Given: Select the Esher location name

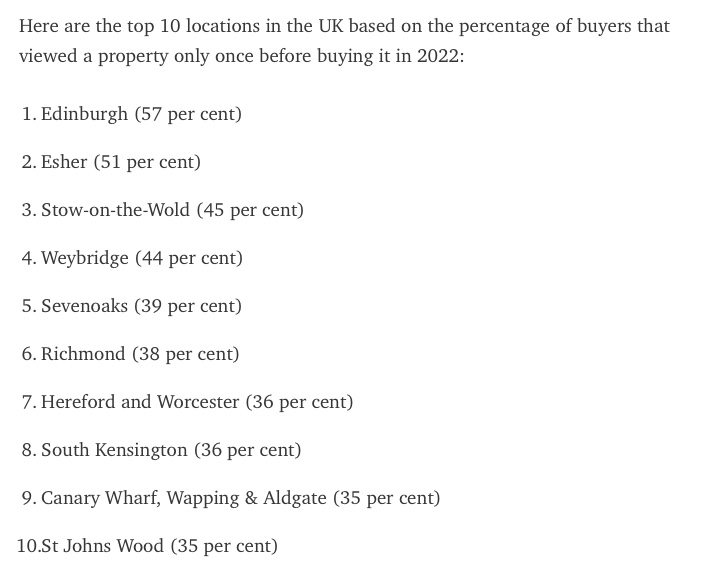Looking at the screenshot, I should (64, 162).
